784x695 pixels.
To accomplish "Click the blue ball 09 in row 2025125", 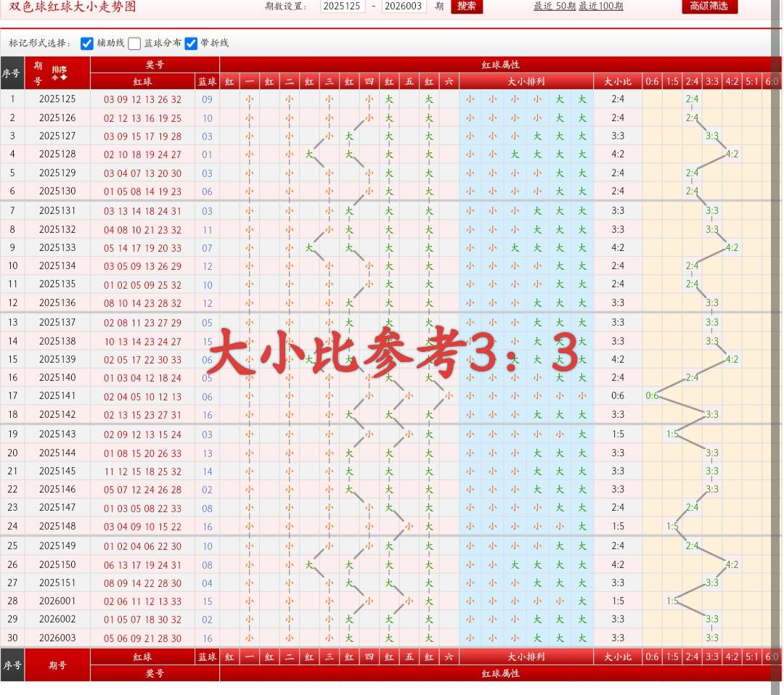I will click(x=207, y=100).
